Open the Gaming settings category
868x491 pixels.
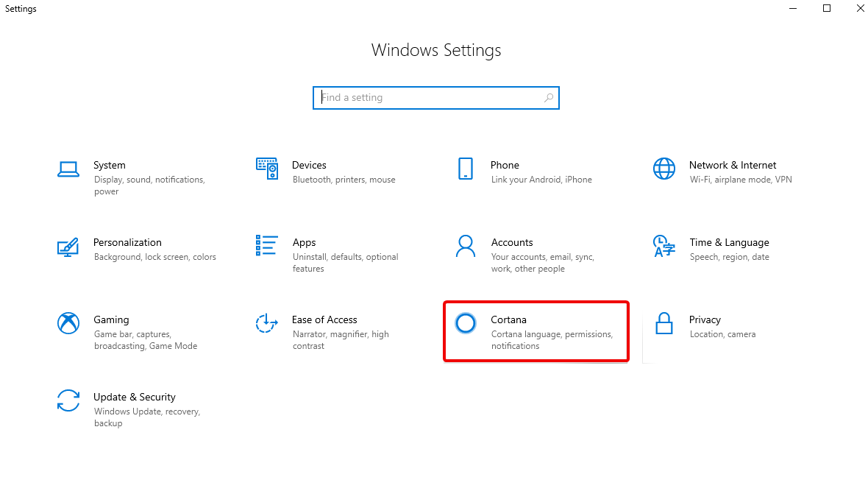coord(111,319)
